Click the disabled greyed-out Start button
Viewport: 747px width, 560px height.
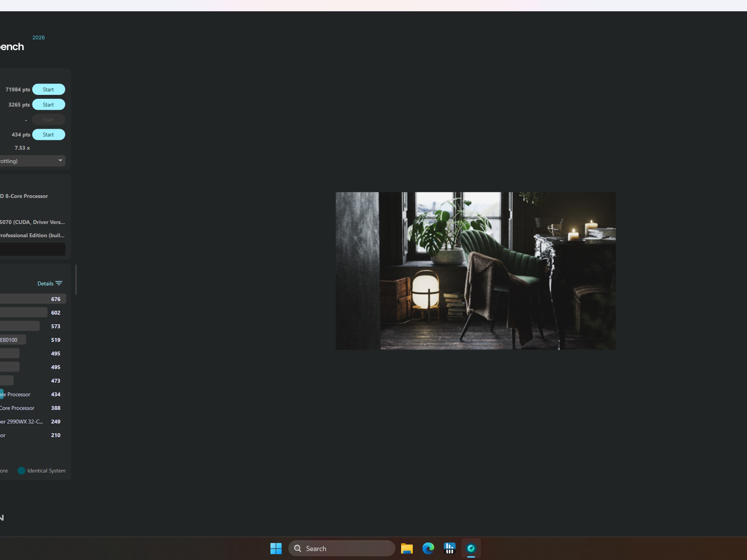[49, 120]
